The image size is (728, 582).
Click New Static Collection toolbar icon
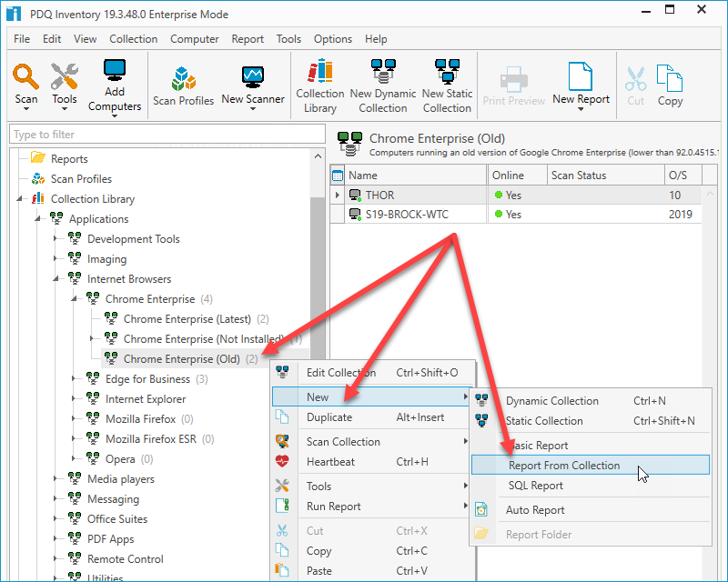(x=447, y=71)
